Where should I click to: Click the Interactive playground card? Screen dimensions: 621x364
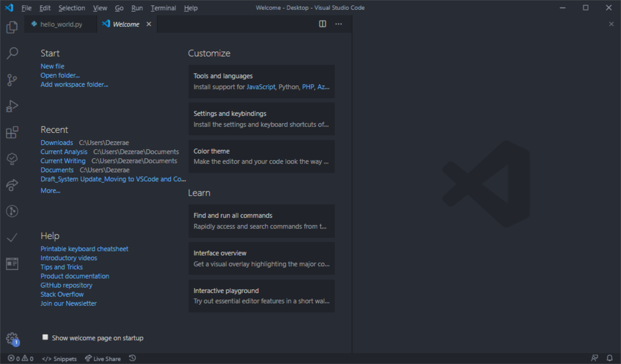[261, 296]
